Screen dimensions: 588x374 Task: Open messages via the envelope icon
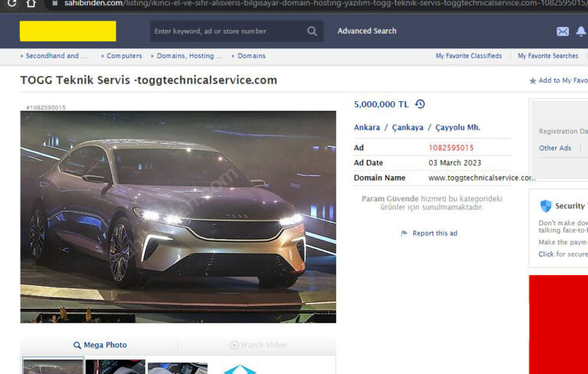[x=563, y=31]
